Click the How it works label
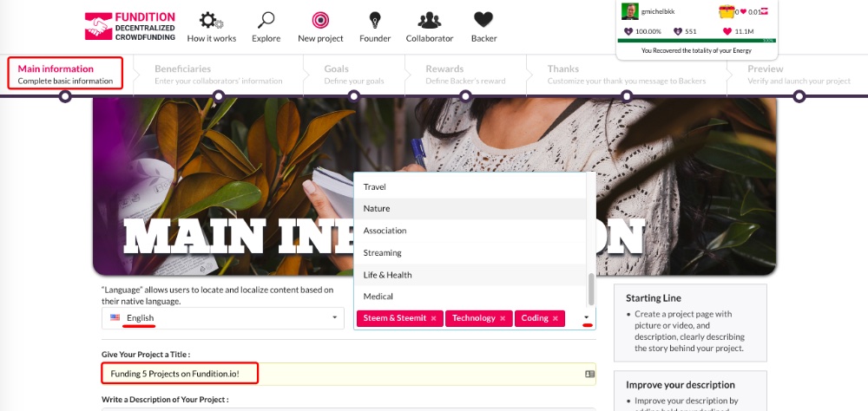 pyautogui.click(x=212, y=39)
